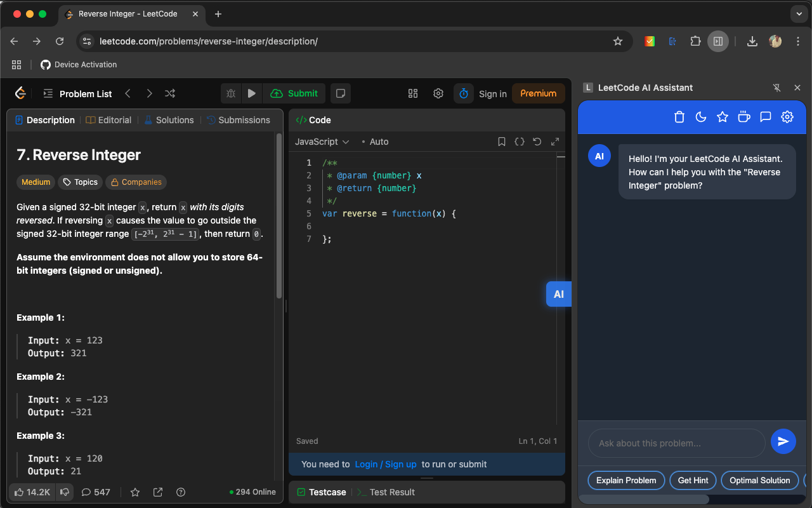Pick a random problem shuffle icon
This screenshot has width=812, height=508.
[x=170, y=93]
